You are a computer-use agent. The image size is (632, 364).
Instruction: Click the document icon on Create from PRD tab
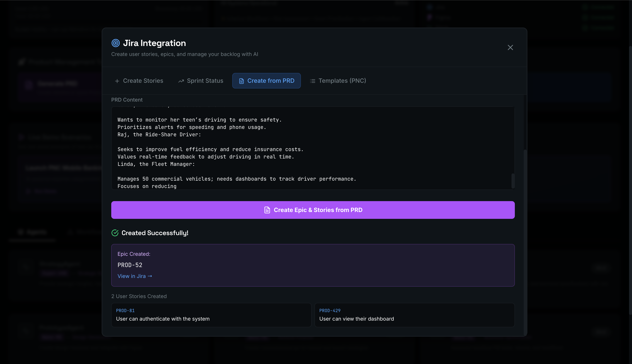(x=241, y=81)
